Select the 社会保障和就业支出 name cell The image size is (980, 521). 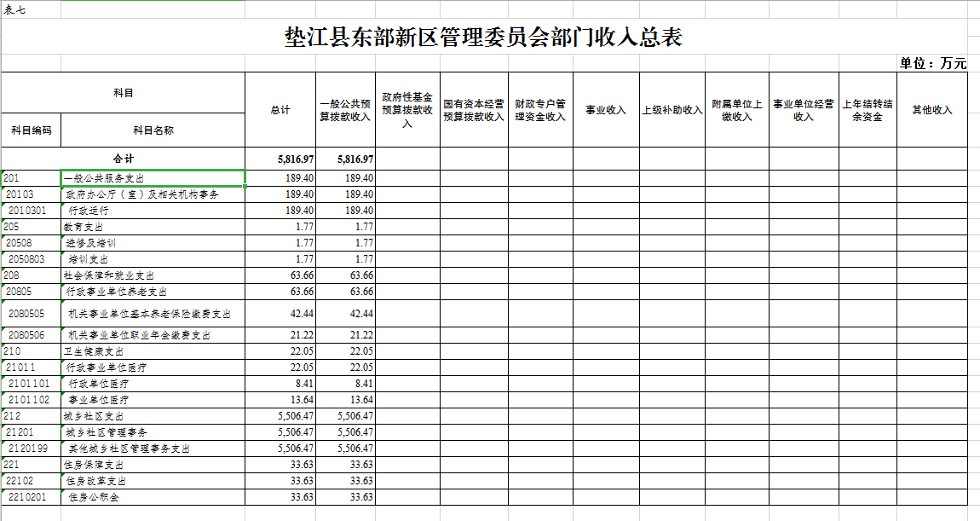pos(153,275)
